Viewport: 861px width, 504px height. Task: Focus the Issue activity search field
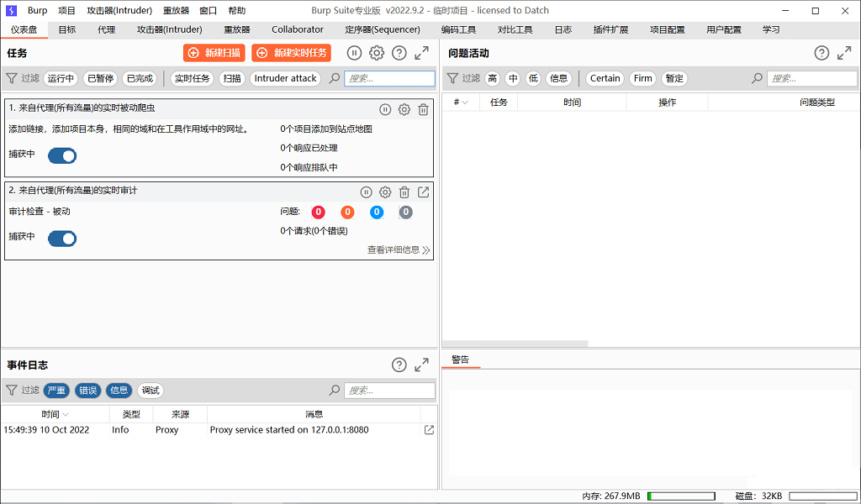(812, 78)
